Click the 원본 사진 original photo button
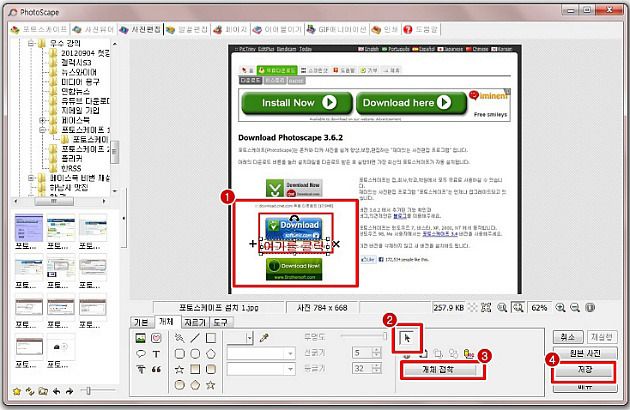Screen dimensions: 630x410 tap(585, 353)
